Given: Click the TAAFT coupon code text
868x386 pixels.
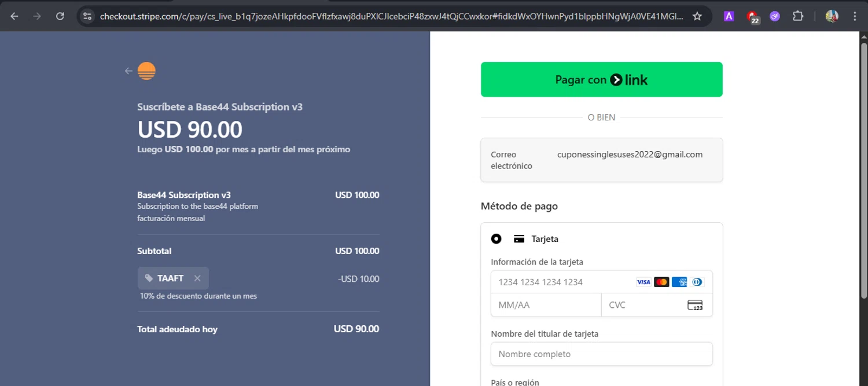Looking at the screenshot, I should pos(170,278).
